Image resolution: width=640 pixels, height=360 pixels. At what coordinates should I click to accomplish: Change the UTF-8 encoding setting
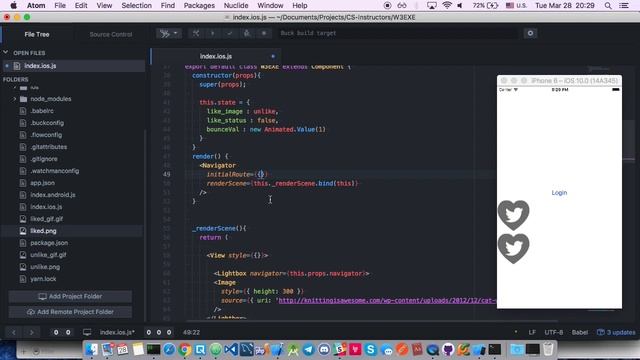(x=553, y=333)
